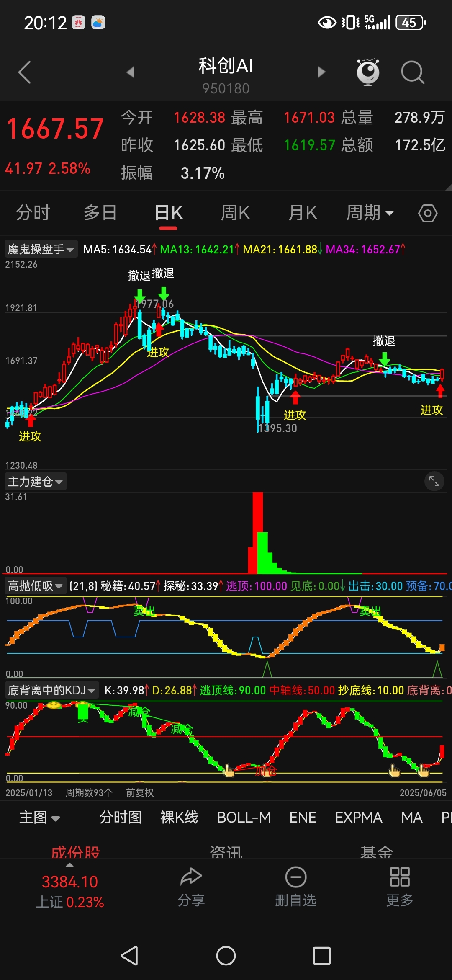452x980 pixels.
Task: Tap the 撤退 signal near right side
Action: click(x=384, y=341)
